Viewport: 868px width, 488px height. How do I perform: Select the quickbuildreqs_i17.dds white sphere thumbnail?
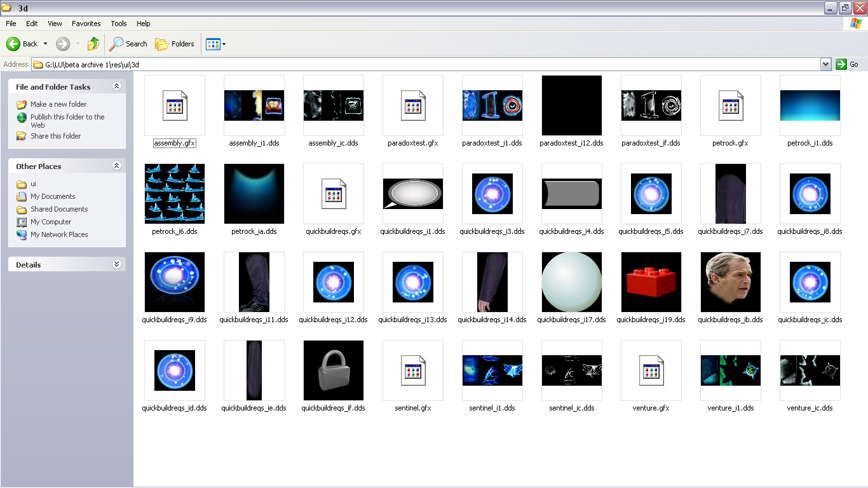pos(572,282)
